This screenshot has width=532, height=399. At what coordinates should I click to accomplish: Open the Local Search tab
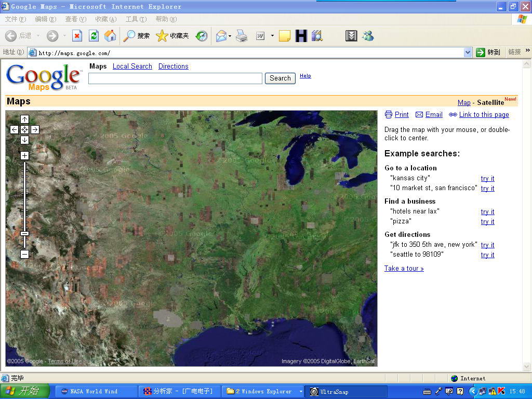point(132,66)
